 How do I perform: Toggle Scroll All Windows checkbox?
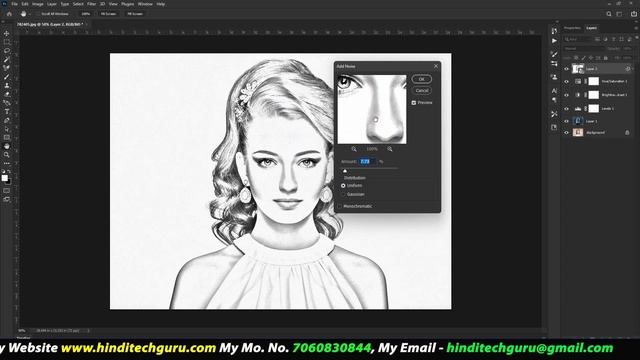coord(38,14)
